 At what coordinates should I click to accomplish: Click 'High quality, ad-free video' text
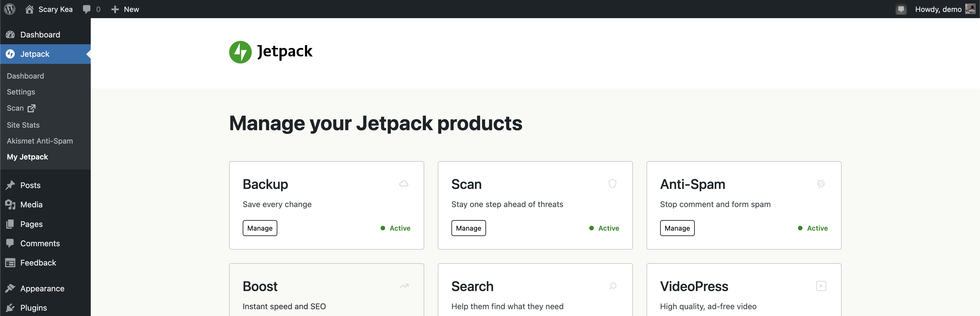coord(708,306)
